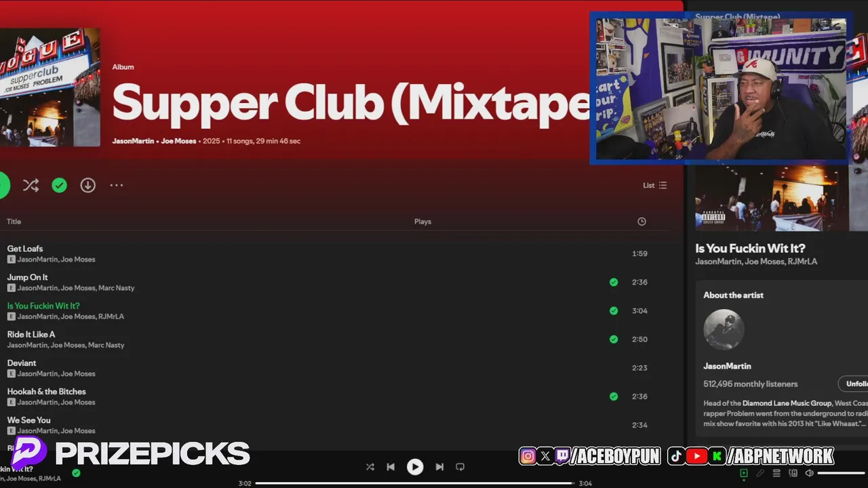The image size is (868, 488).
Task: Enable shuffle for the Supper Club album
Action: [x=31, y=185]
